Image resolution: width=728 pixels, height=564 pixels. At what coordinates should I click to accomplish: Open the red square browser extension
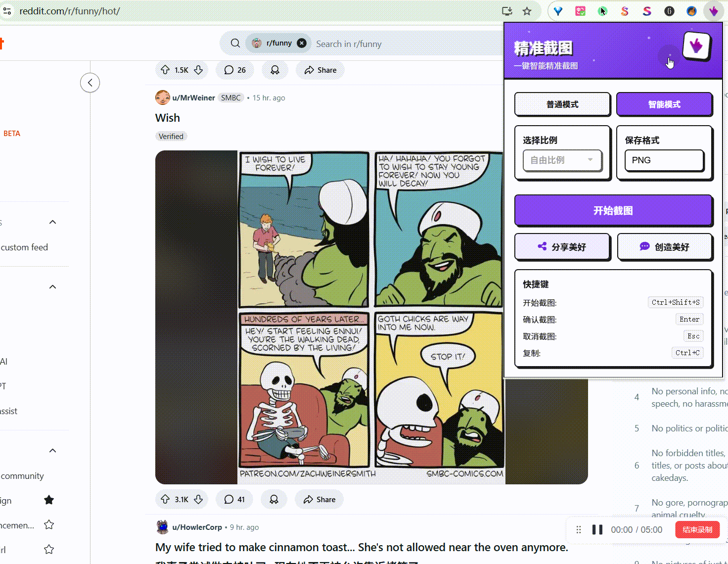[x=581, y=11]
